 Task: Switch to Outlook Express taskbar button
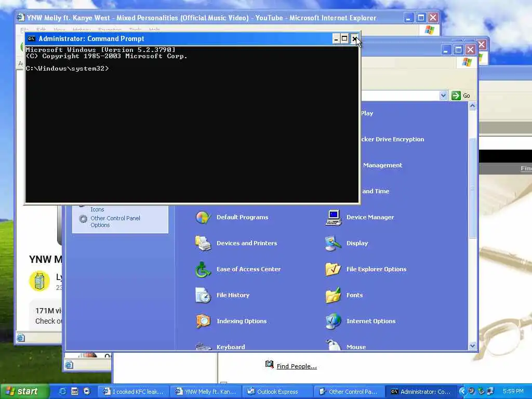click(277, 392)
